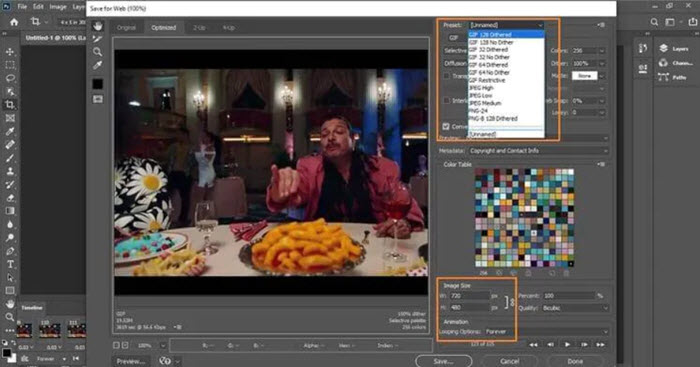Open the File menu
The image size is (700, 367).
tap(22, 7)
